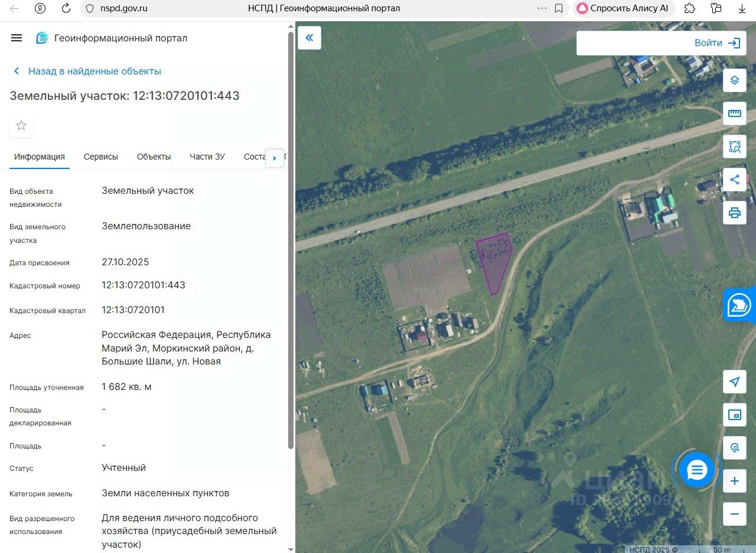Click the Кадастровый квартал value 12:13:0720101
Viewport: 756px width, 553px height.
pyautogui.click(x=133, y=310)
